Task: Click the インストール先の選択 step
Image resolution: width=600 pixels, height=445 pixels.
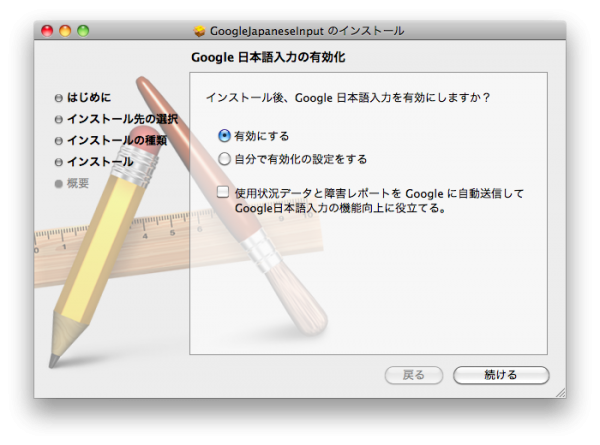Action: coord(123,119)
